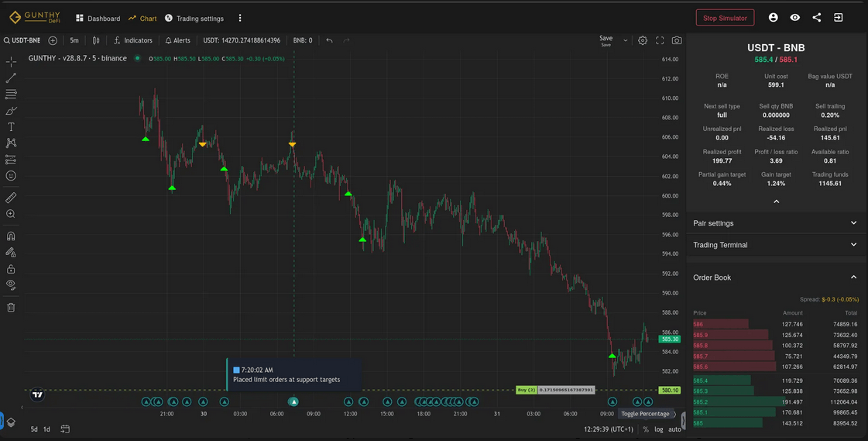
Task: Activate the ruler measure tool
Action: [x=11, y=198]
